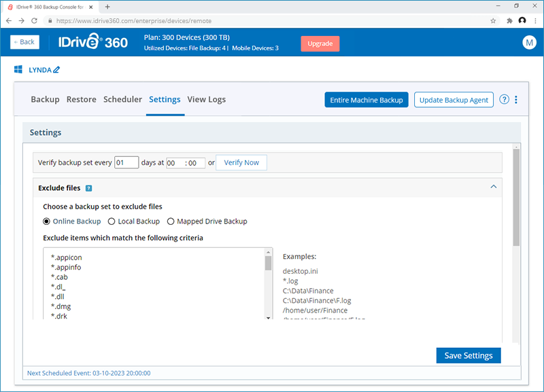This screenshot has height=392, width=544.
Task: Open the browser extensions puzzle icon
Action: point(509,20)
